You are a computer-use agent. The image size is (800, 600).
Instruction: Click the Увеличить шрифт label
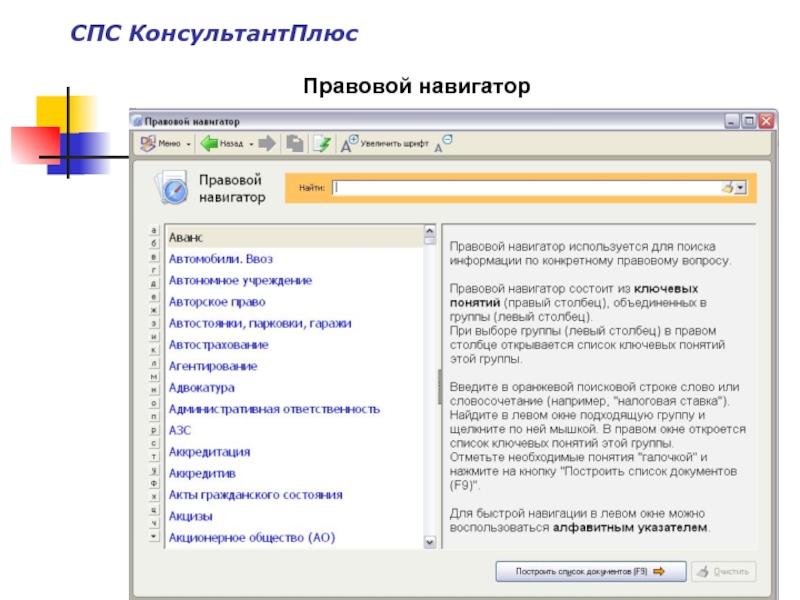click(x=394, y=144)
